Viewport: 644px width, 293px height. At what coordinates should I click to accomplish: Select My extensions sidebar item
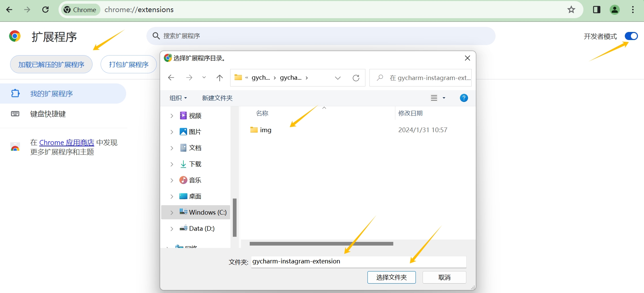point(63,94)
